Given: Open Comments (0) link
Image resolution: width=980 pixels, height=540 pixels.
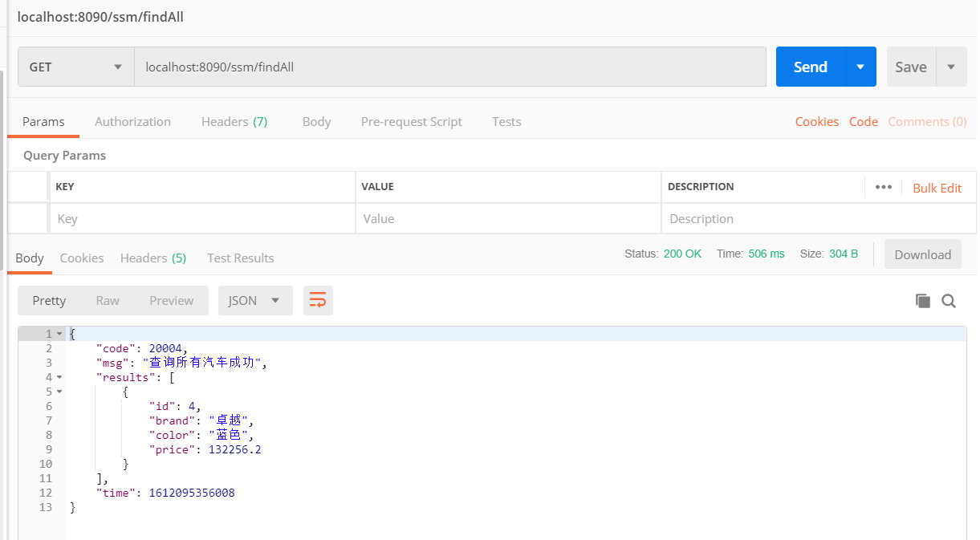Looking at the screenshot, I should click(927, 121).
